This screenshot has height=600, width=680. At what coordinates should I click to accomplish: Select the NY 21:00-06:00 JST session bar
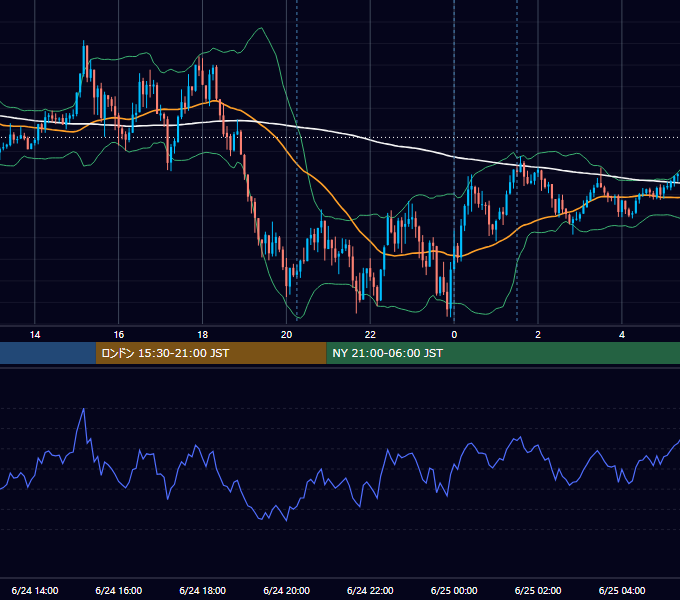503,353
